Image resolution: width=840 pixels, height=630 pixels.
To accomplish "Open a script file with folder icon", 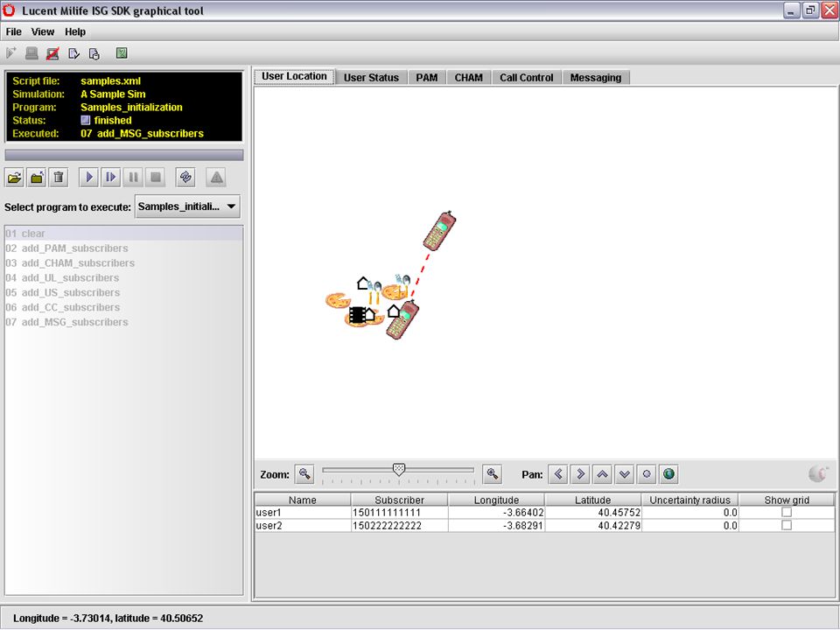I will (15, 178).
